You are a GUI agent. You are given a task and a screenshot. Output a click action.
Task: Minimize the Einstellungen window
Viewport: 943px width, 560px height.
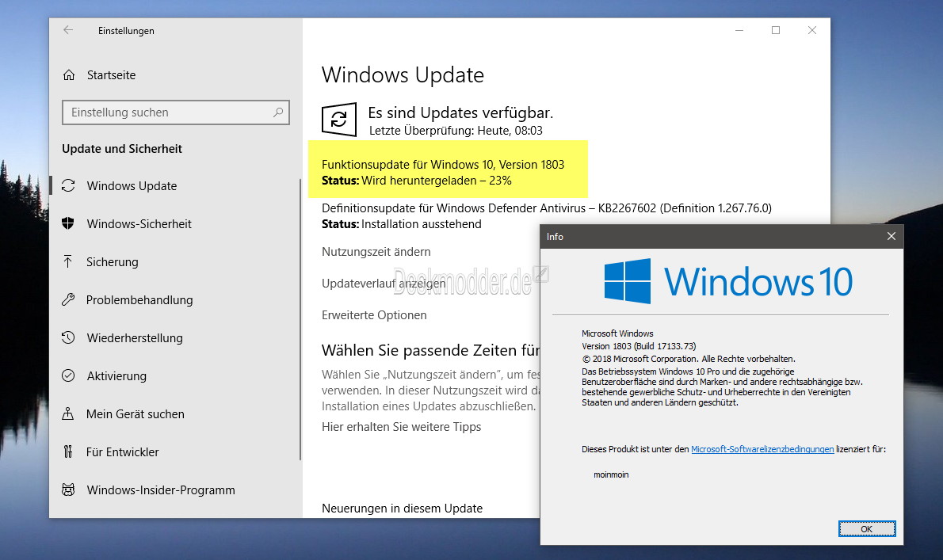click(739, 30)
